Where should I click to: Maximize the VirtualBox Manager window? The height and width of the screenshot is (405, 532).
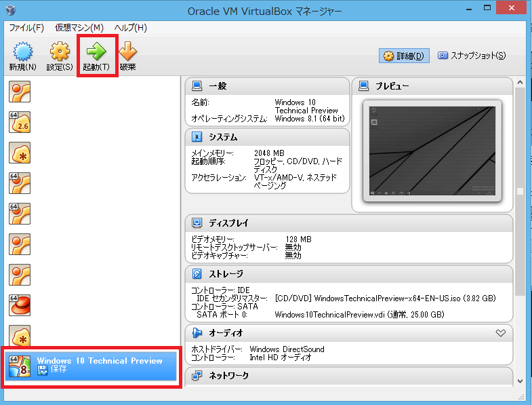pyautogui.click(x=487, y=8)
